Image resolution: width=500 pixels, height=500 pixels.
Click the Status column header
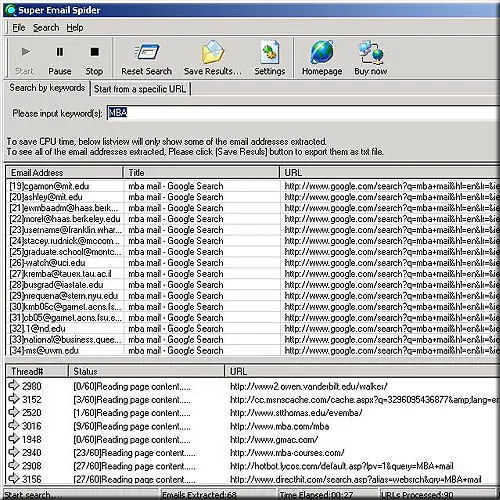pyautogui.click(x=146, y=371)
